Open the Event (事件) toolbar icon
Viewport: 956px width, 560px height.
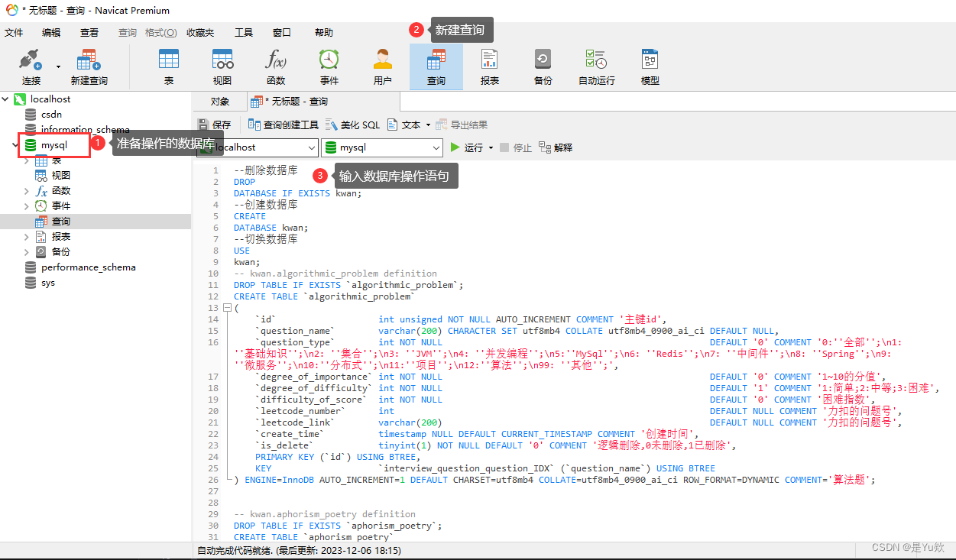(x=329, y=67)
